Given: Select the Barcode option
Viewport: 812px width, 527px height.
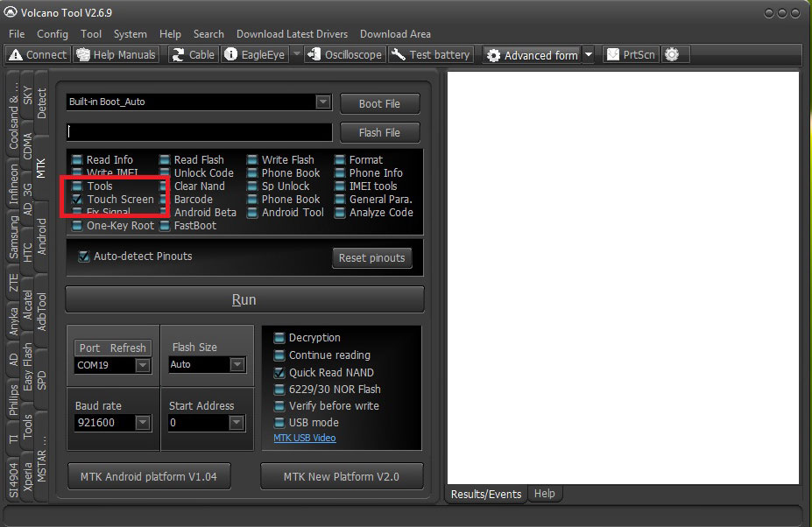Looking at the screenshot, I should [187, 200].
